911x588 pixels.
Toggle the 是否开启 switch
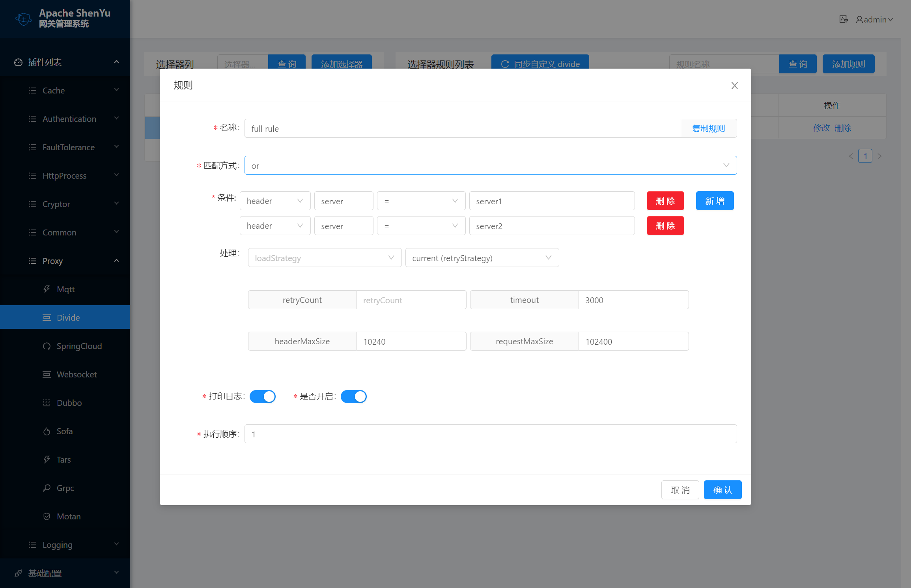point(354,396)
